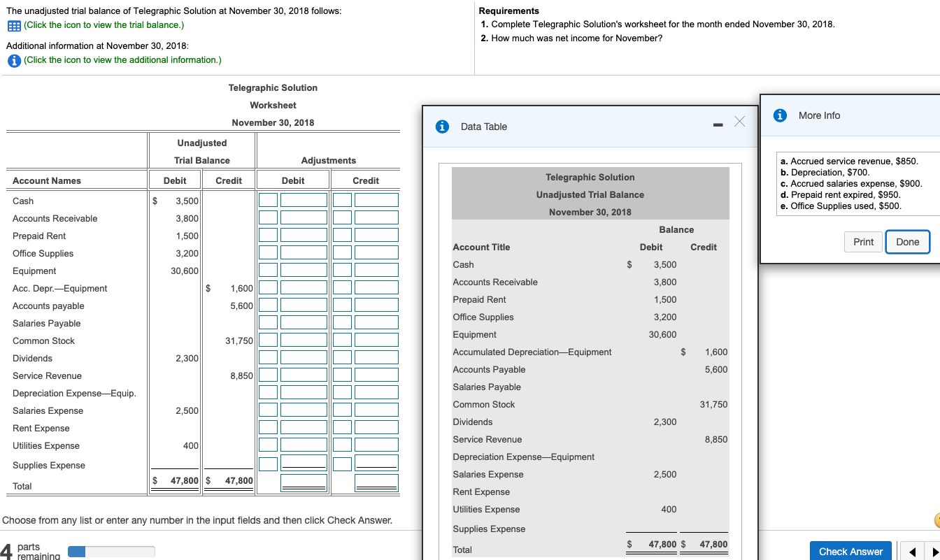Screen dimensions: 940x560
Task: Click Supplies Expense adjustment debit amount field
Action: [304, 463]
